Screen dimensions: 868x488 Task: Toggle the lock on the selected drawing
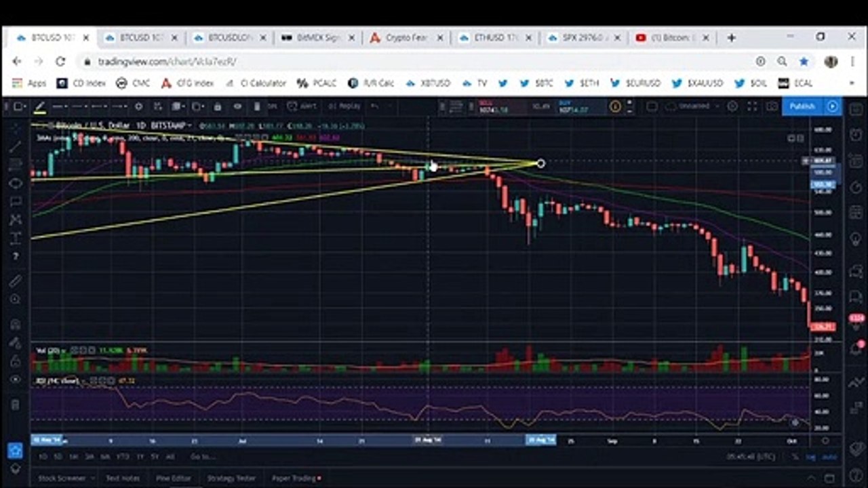tap(217, 106)
